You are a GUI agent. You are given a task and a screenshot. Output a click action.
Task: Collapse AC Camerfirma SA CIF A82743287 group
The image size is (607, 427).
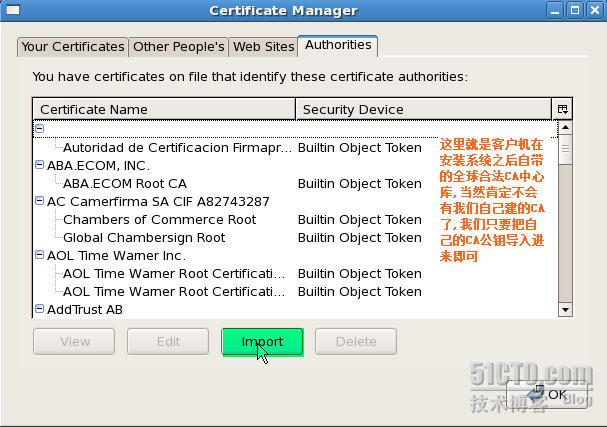[39, 201]
